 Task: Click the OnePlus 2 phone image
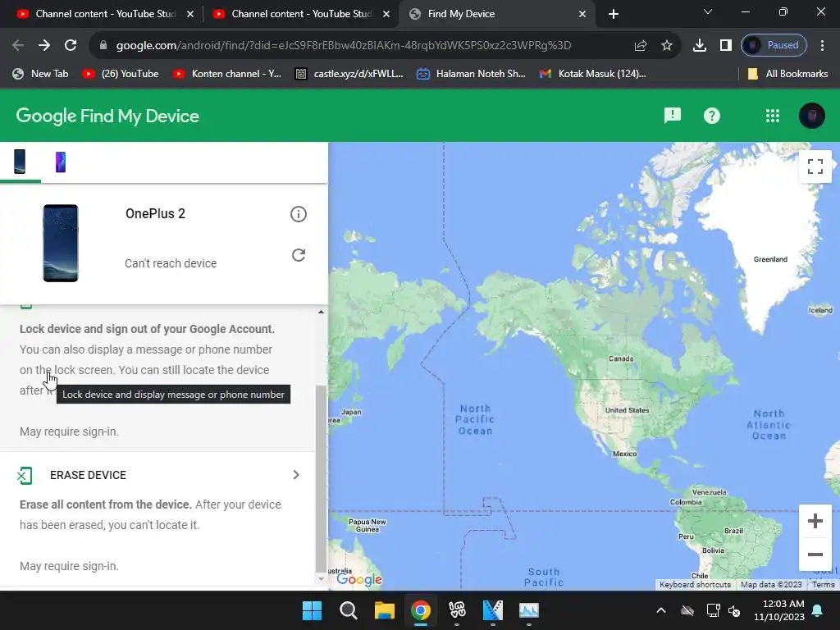[61, 243]
